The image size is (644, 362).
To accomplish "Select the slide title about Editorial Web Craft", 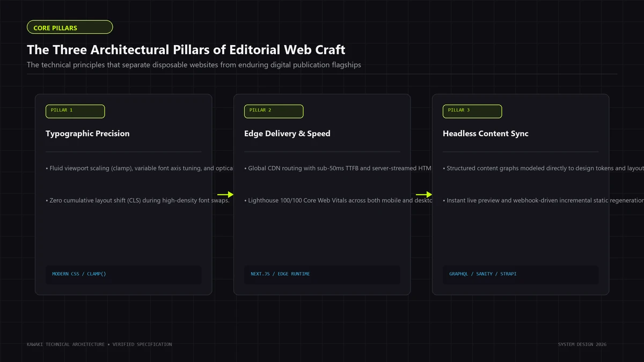I will [186, 50].
